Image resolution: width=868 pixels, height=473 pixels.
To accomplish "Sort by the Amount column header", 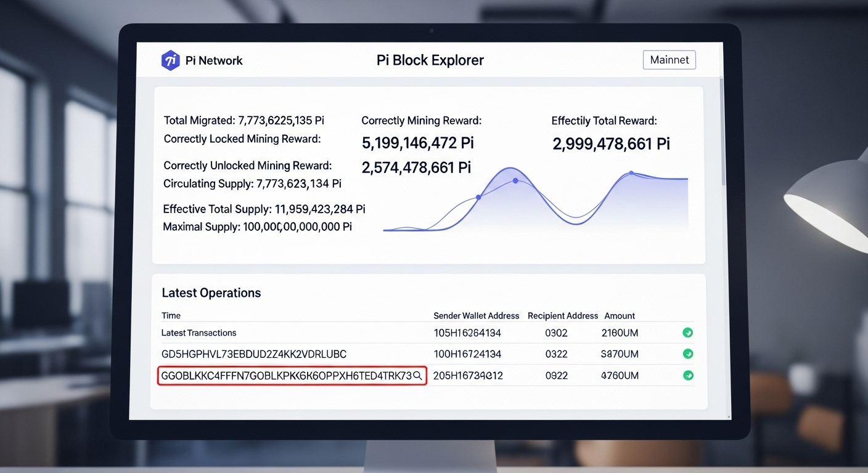I will pos(619,315).
